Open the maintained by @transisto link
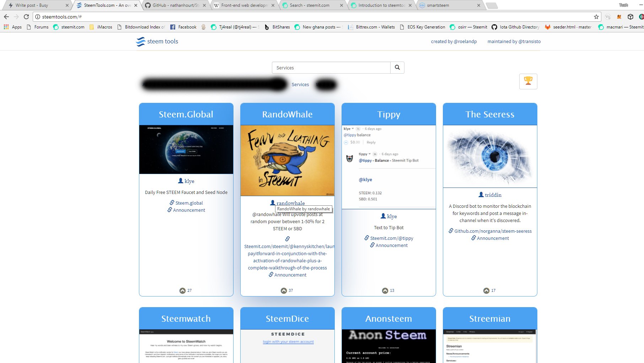Viewport: 644px width, 363px height. click(514, 42)
